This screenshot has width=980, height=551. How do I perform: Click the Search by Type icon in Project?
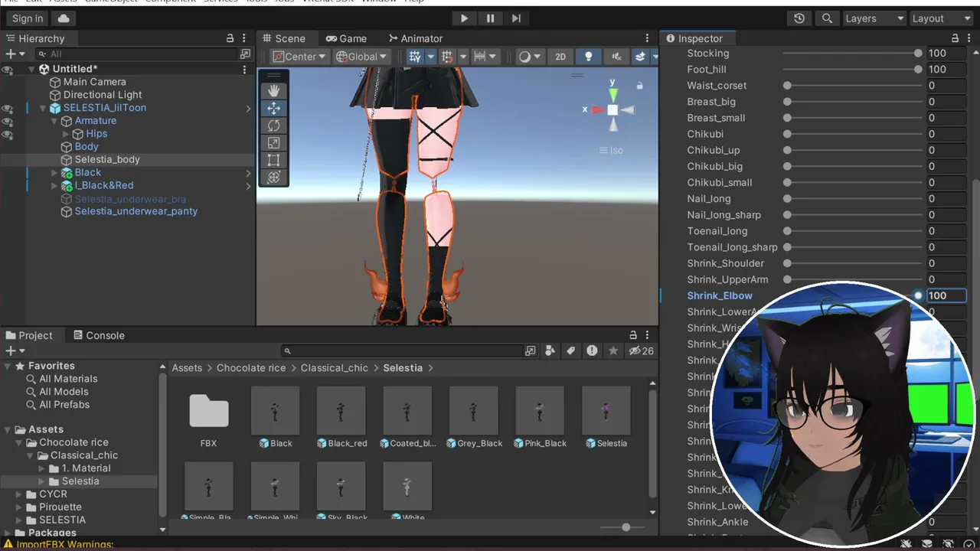[x=550, y=350]
